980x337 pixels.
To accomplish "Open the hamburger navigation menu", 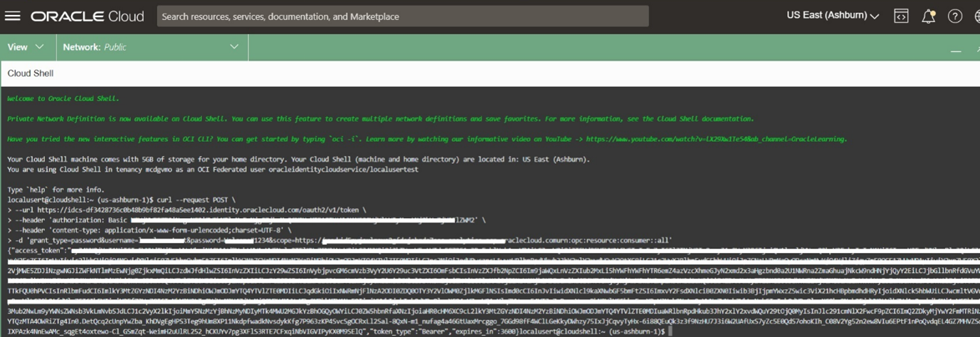I will (x=12, y=16).
